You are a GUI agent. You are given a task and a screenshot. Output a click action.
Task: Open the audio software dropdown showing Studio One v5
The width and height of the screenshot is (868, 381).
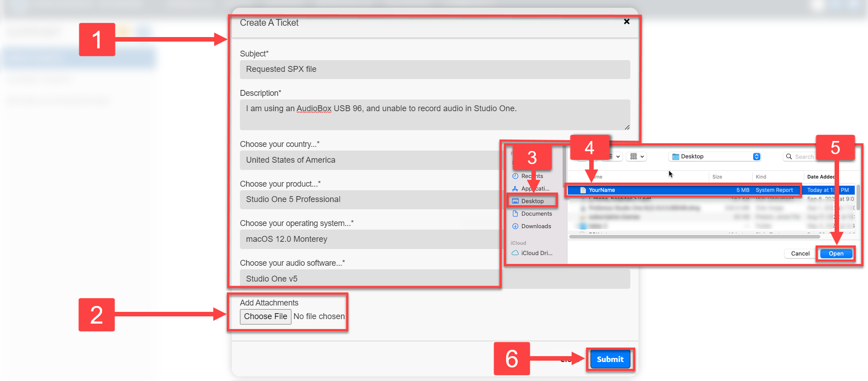point(435,279)
